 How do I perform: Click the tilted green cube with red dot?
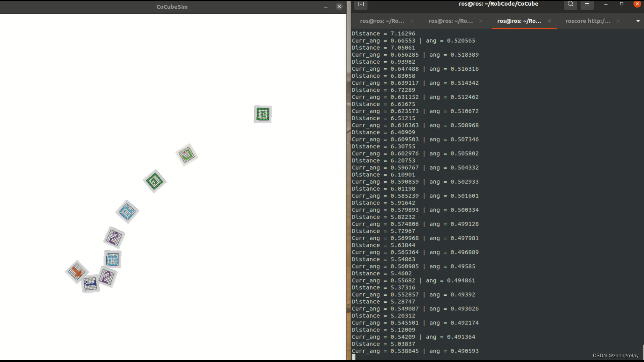coord(186,155)
